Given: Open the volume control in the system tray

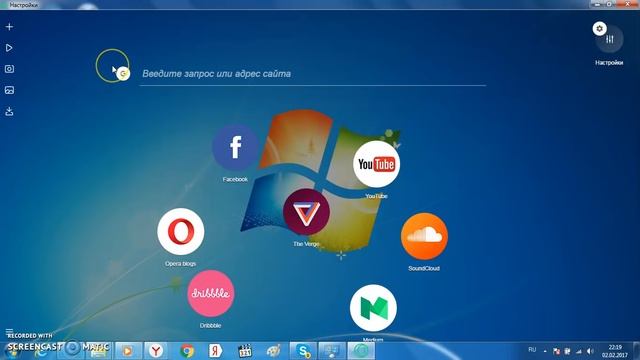Looking at the screenshot, I should coord(590,351).
